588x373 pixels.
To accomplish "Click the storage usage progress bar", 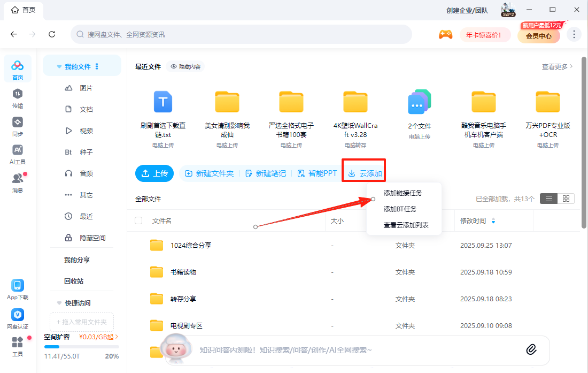I will click(x=81, y=347).
